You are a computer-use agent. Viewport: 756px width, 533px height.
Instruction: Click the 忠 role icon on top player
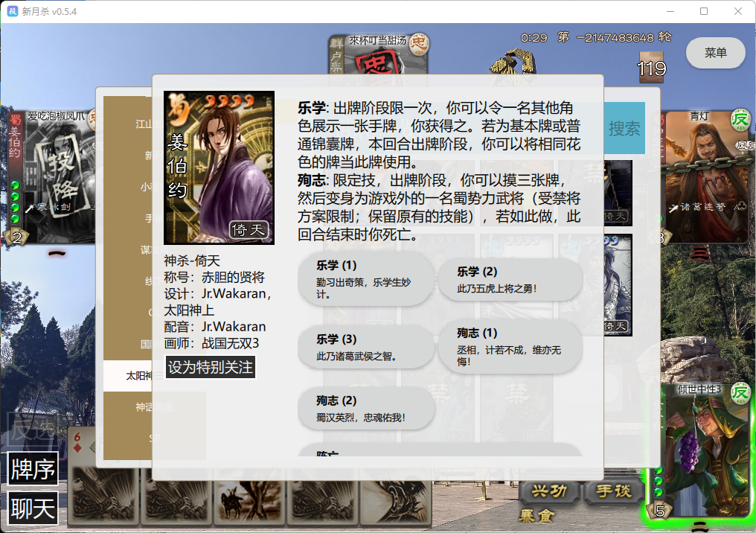(x=418, y=43)
